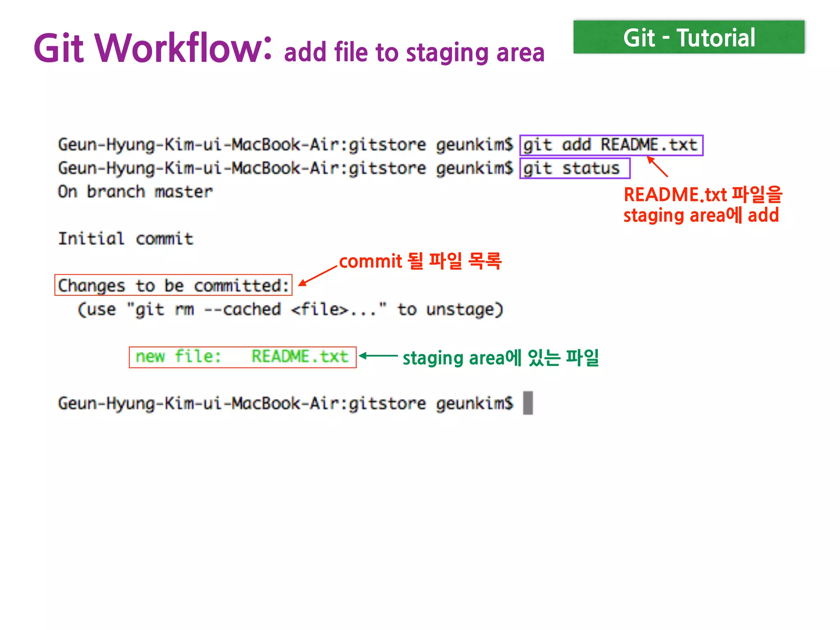Click the green 'staging area에 있는 파일' annotation
Screen dimensions: 840x630
(501, 358)
